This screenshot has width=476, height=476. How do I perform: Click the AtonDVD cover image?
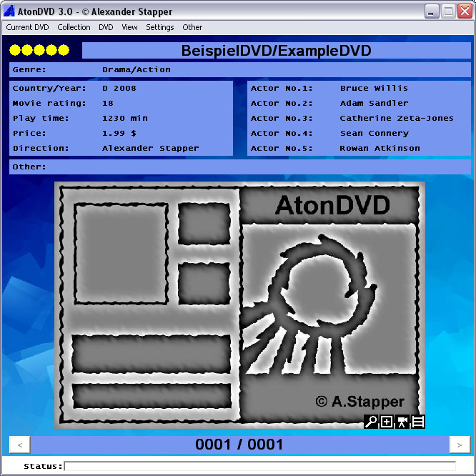[x=240, y=305]
